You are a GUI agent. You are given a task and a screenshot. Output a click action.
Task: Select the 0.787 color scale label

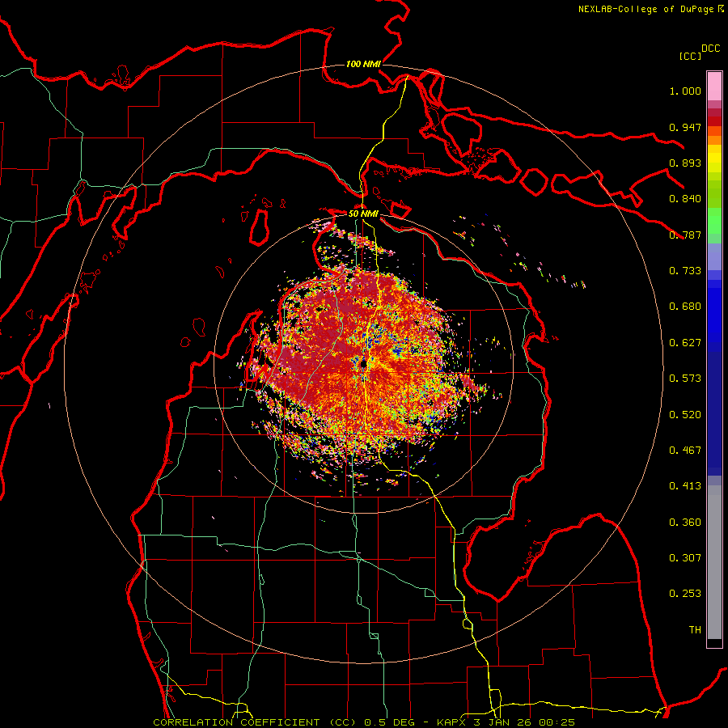(x=685, y=235)
